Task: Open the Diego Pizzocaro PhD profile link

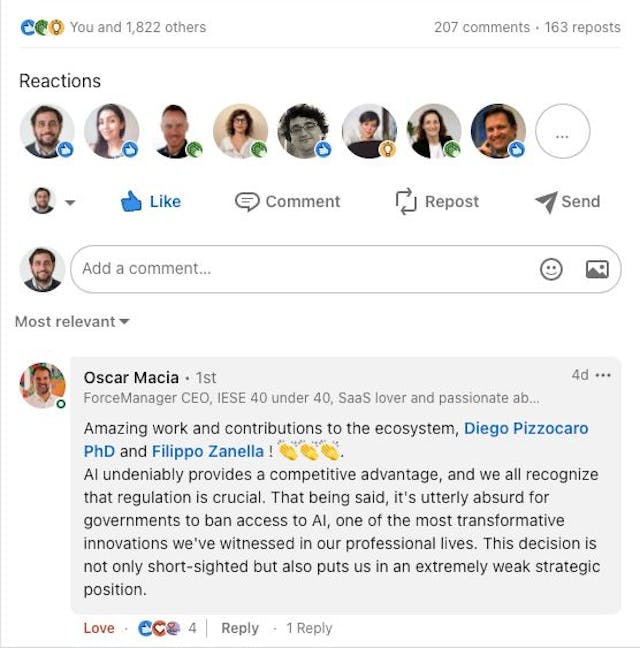Action: click(526, 428)
